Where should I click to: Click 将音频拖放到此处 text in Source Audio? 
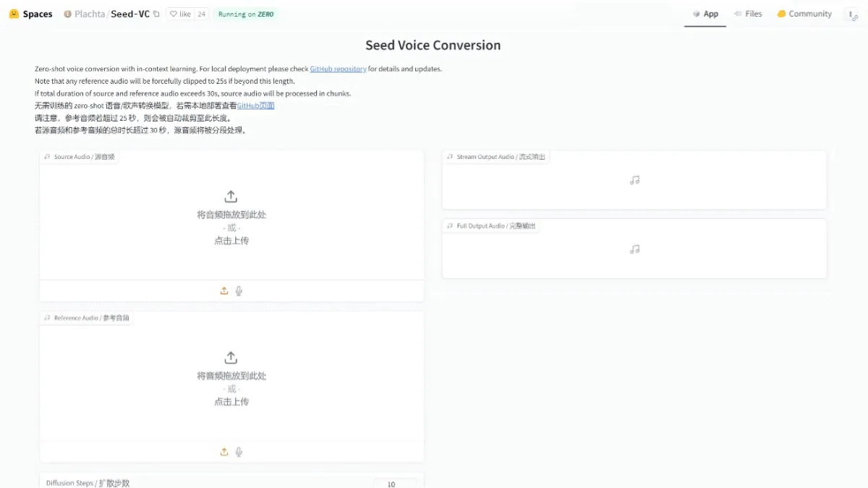coord(231,215)
